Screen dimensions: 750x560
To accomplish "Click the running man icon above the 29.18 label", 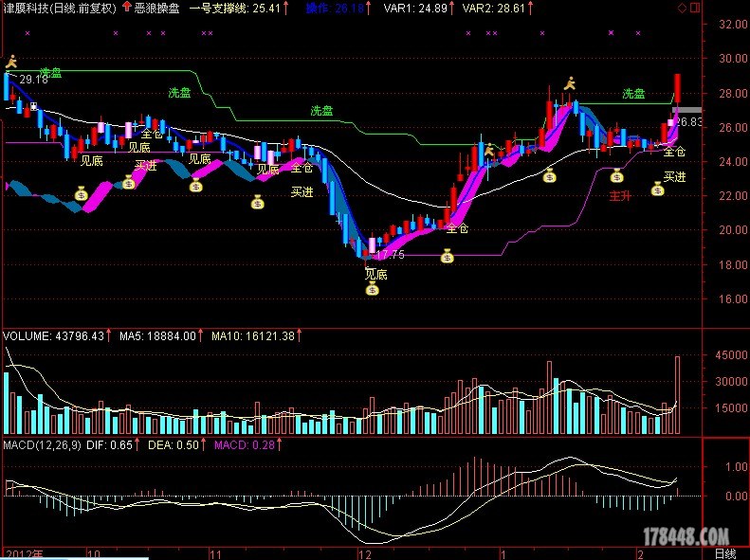I will pos(11,62).
